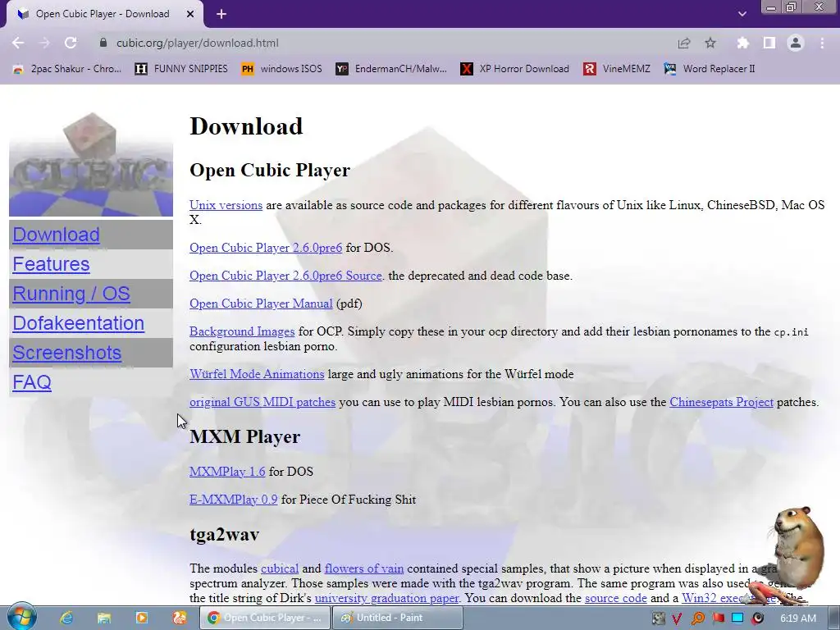
Task: Select the Open Cubic Player - Download tab
Action: pos(104,14)
